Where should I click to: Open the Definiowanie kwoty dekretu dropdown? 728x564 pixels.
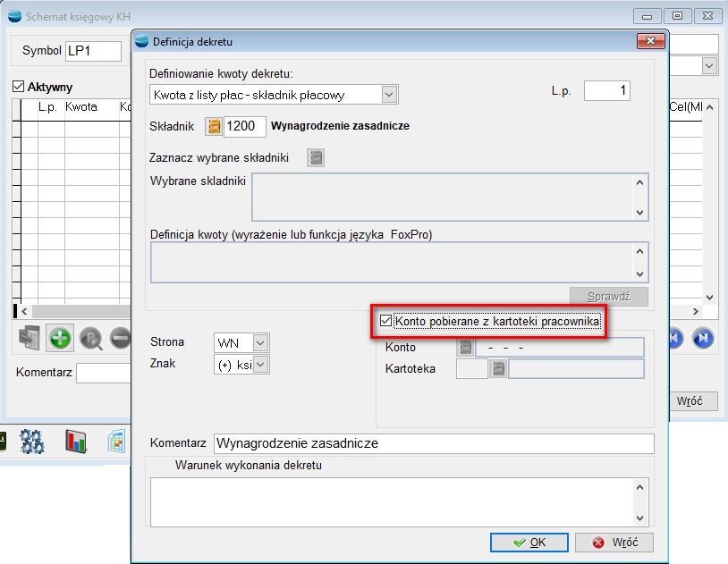pos(389,95)
